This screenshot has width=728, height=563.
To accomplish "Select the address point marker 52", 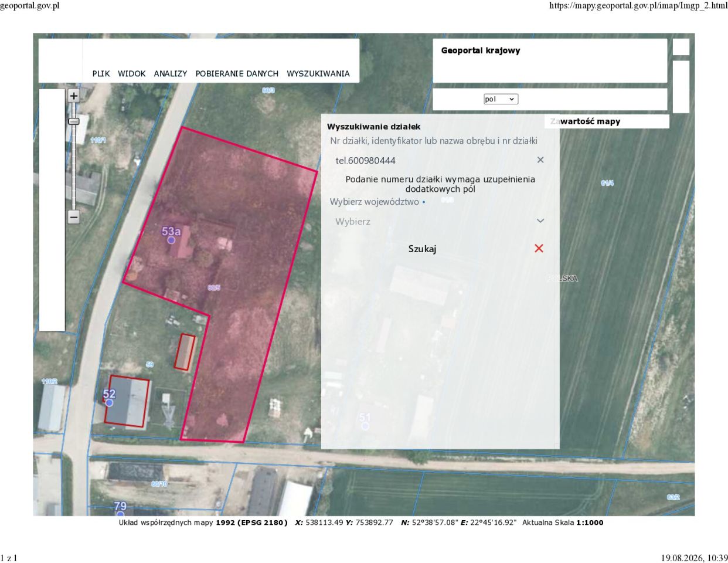I will (x=109, y=402).
